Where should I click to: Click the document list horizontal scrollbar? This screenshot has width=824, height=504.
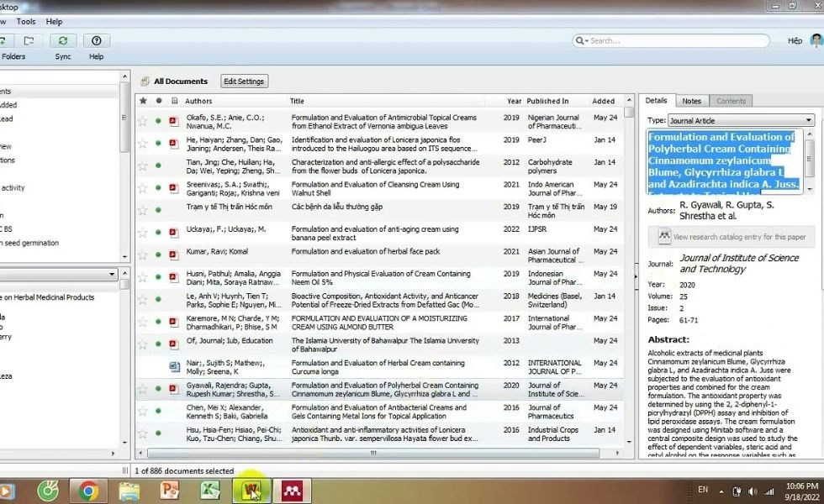click(373, 453)
